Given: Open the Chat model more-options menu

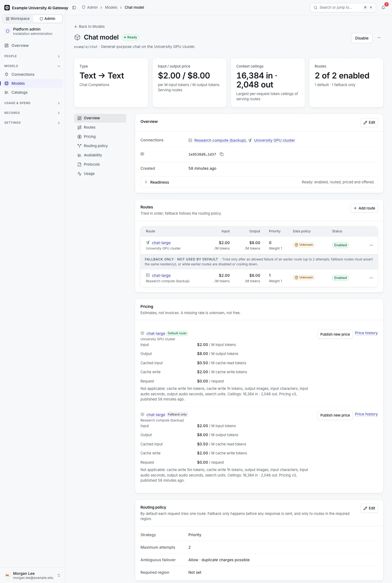Looking at the screenshot, I should [379, 38].
